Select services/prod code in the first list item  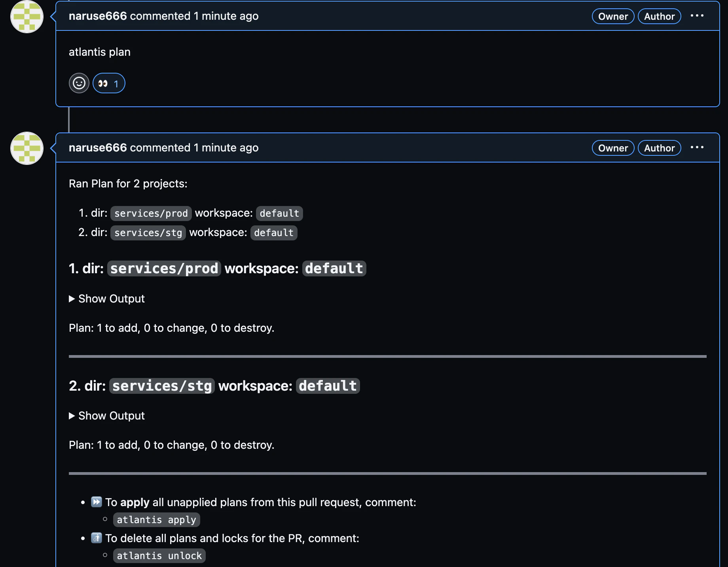[x=151, y=213]
